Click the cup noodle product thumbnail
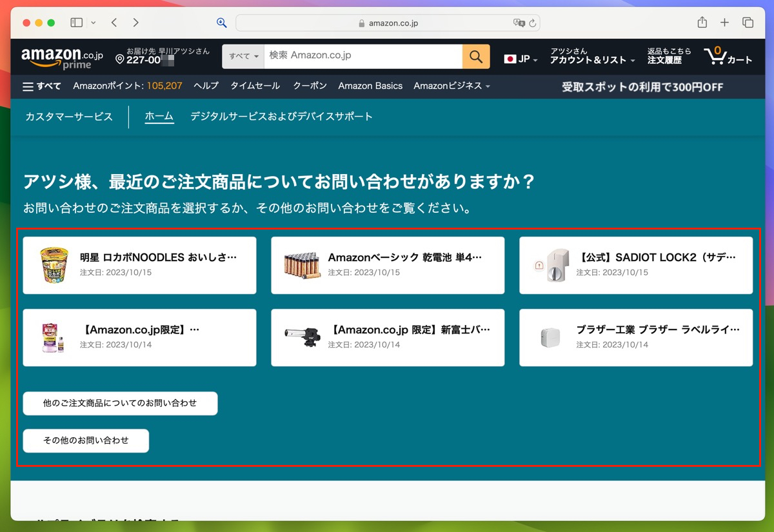Screen dimensions: 774x532 pos(54,265)
